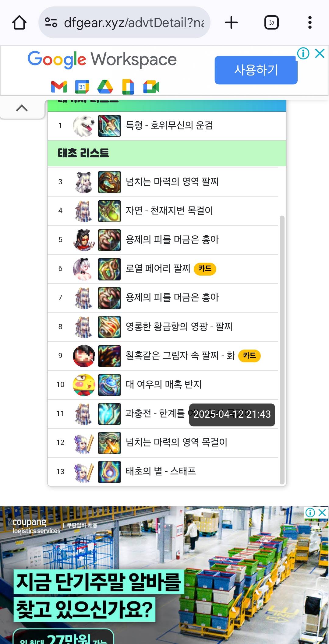Close the Coupang logistics ad
Image resolution: width=329 pixels, height=644 pixels.
click(x=322, y=513)
